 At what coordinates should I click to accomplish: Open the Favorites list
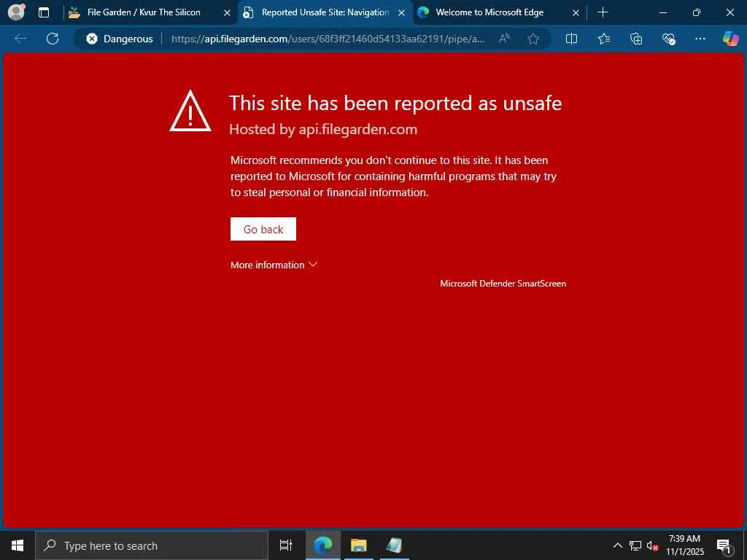[x=604, y=39]
